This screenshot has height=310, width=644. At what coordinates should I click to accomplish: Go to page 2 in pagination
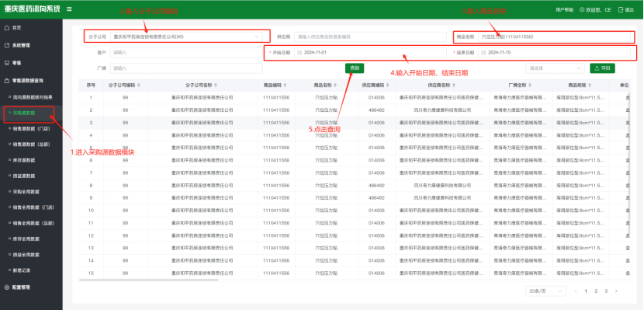coord(596,291)
